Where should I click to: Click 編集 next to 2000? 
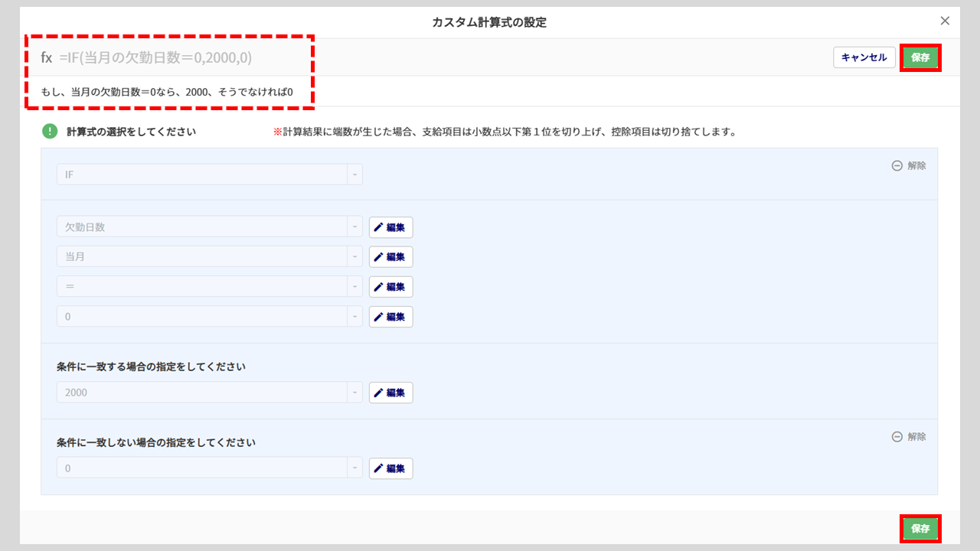click(391, 393)
